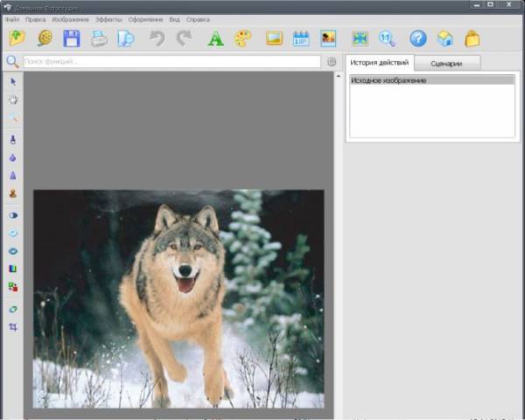Select the crop tool
This screenshot has width=525, height=420.
pos(13,327)
